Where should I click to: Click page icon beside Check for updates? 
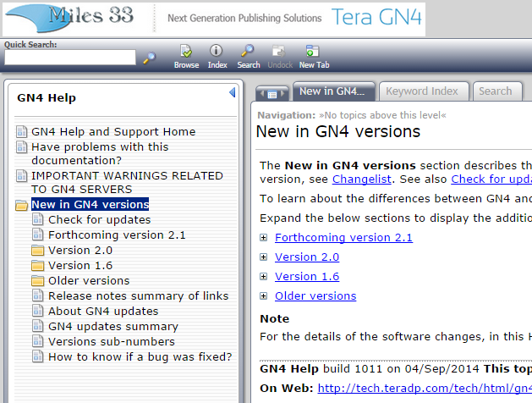[38, 219]
